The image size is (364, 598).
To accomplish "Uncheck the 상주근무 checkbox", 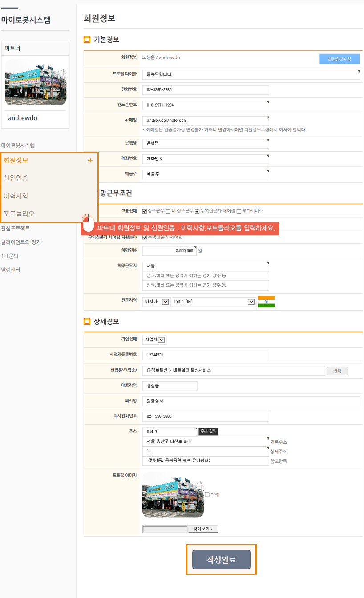I will click(x=145, y=211).
